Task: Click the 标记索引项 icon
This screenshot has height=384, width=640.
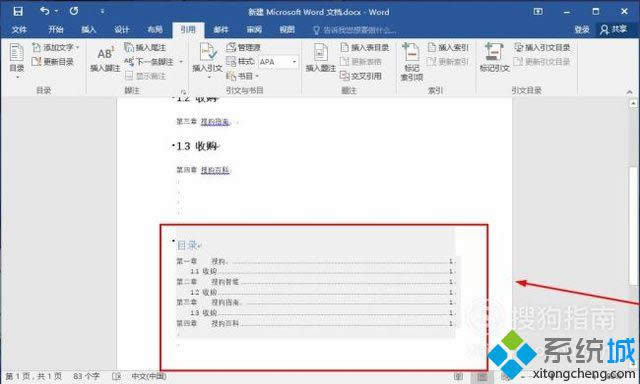Action: pyautogui.click(x=411, y=61)
